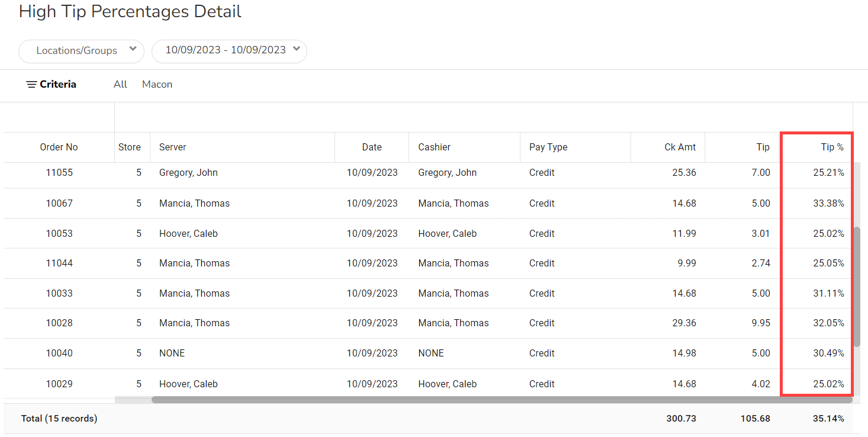Expand the date range 10/09/2023 dropdown
868x437 pixels.
click(x=226, y=50)
